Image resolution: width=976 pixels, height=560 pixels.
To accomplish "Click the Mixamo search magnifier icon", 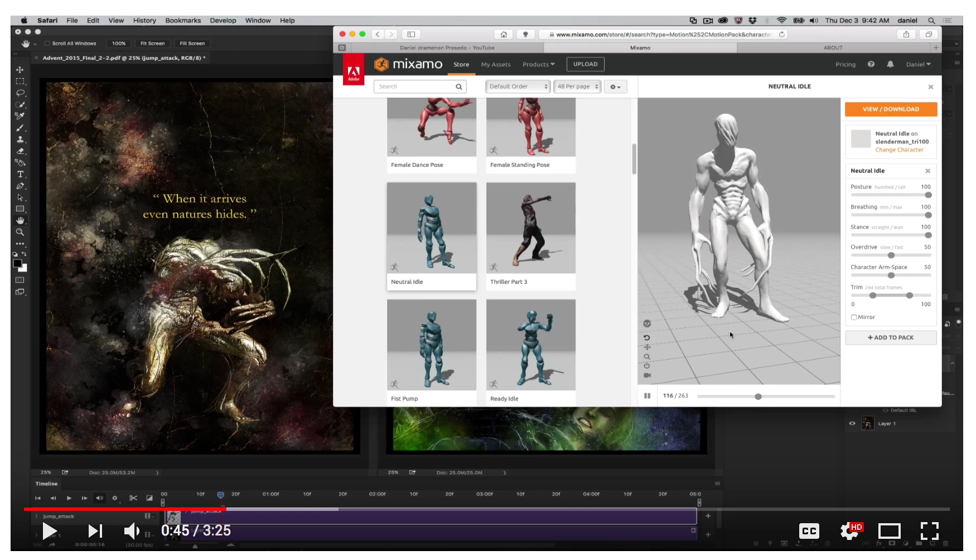I will tap(459, 86).
